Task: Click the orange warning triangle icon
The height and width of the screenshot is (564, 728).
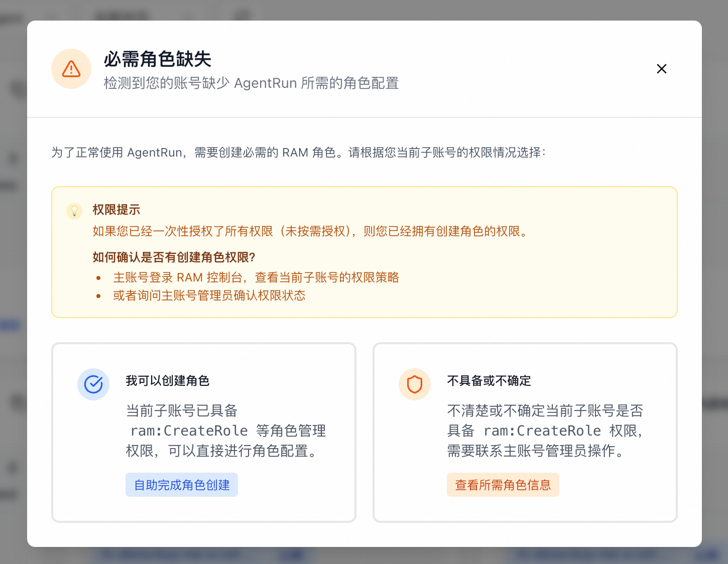Action: point(71,69)
